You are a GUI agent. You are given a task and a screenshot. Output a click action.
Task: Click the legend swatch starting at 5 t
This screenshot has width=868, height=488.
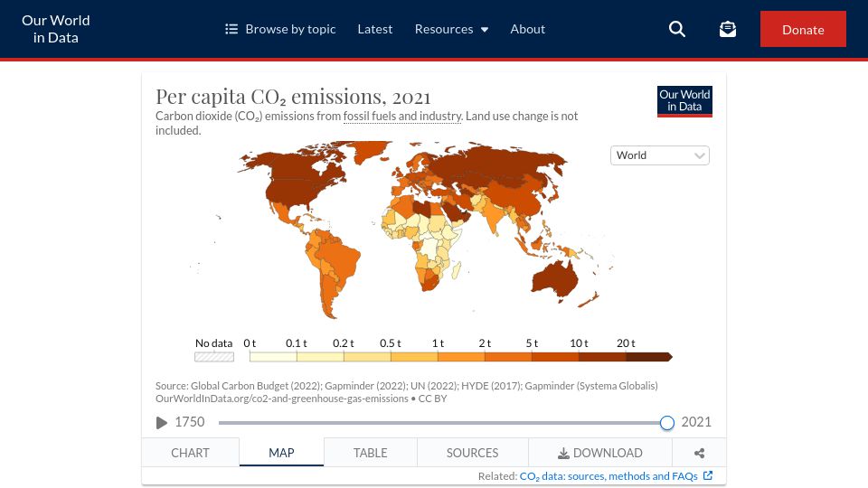pos(555,357)
